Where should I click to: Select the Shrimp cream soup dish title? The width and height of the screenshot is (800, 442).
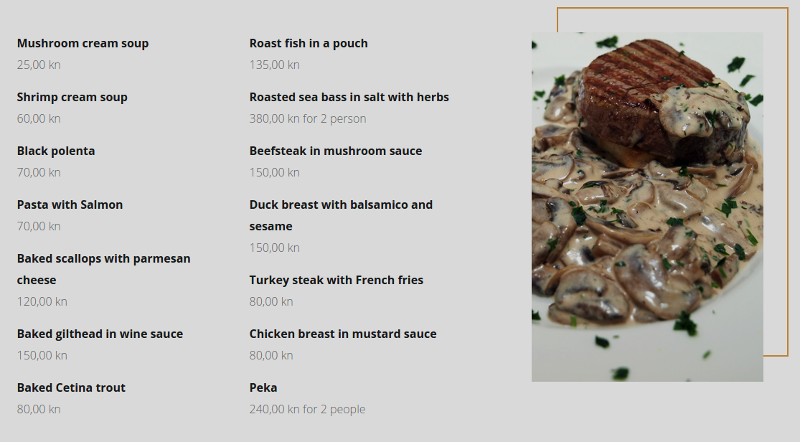tap(72, 98)
